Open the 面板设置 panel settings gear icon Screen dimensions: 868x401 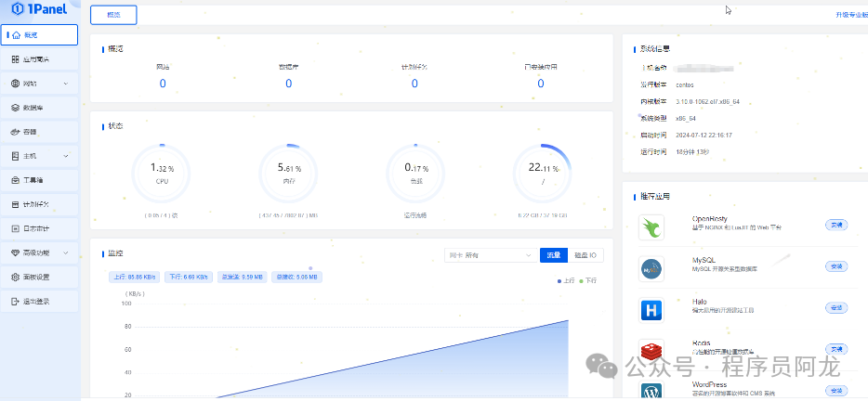click(x=16, y=277)
